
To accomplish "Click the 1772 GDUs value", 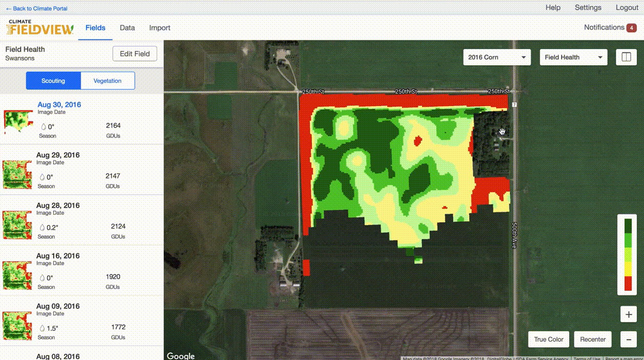I will 118,327.
